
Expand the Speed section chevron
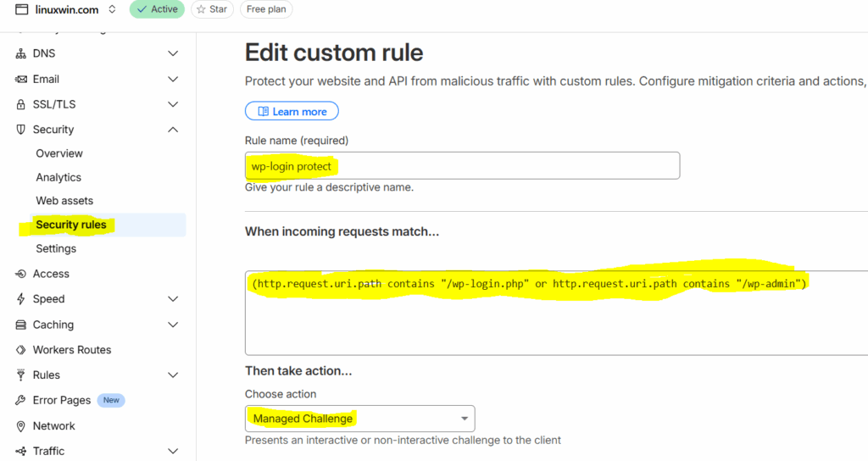pyautogui.click(x=173, y=299)
